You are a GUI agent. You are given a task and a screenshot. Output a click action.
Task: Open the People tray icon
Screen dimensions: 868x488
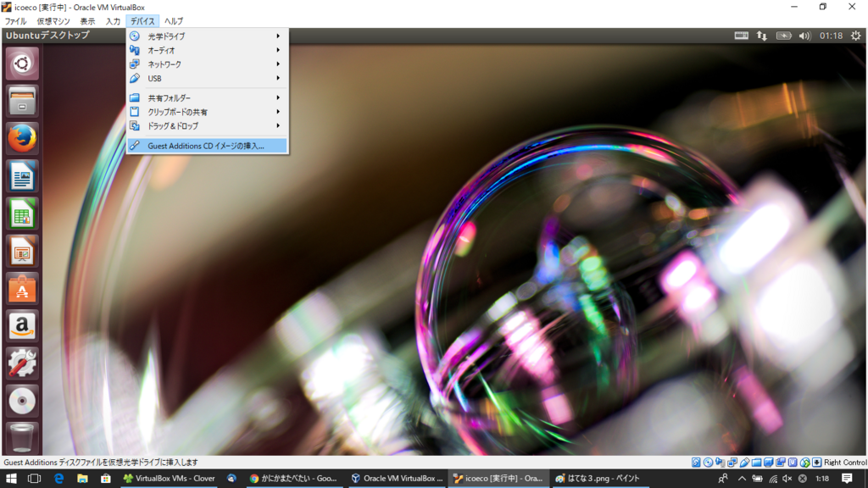click(723, 479)
